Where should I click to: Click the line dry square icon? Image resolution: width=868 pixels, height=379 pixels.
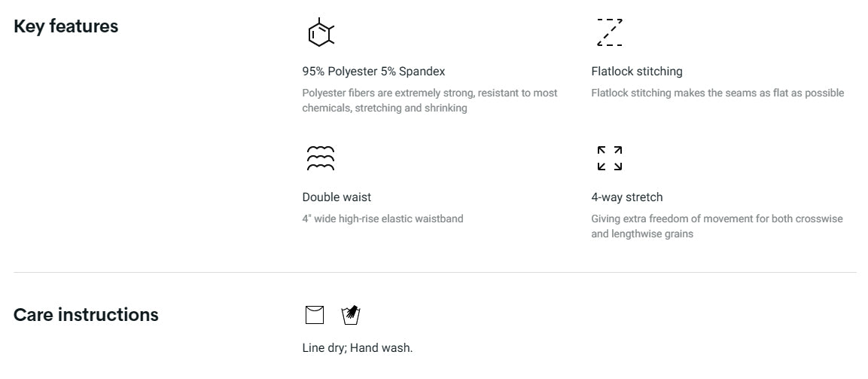tap(315, 315)
